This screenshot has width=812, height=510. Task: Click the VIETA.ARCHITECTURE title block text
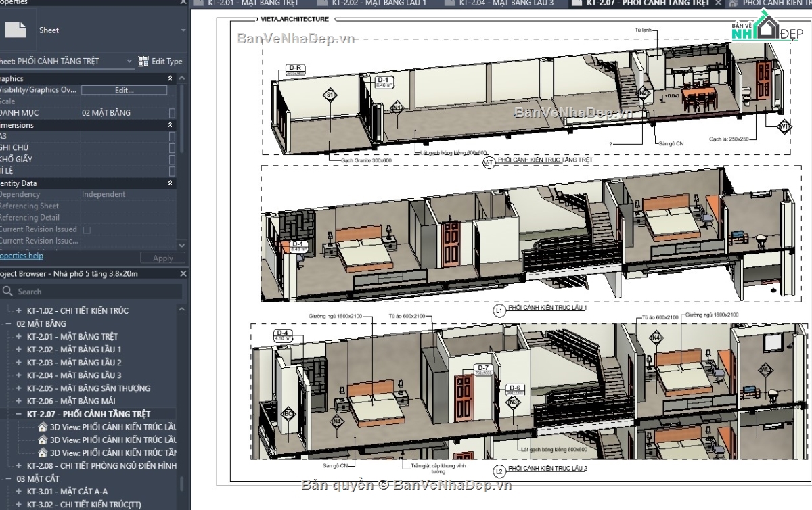293,19
